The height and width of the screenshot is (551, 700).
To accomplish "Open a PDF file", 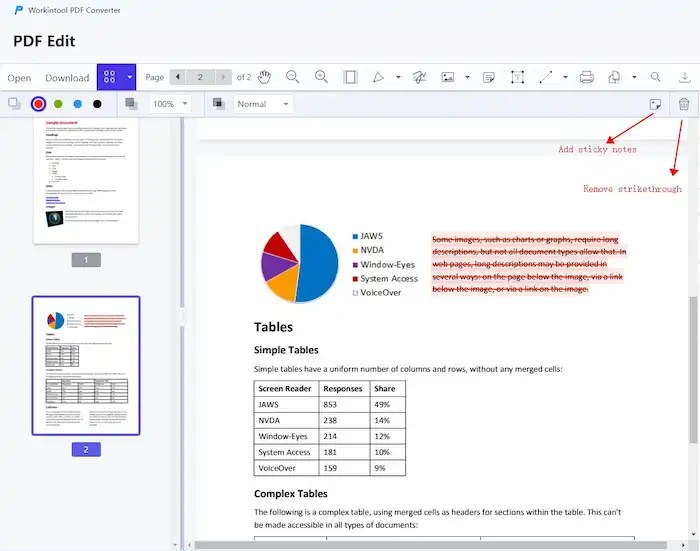I will point(19,78).
